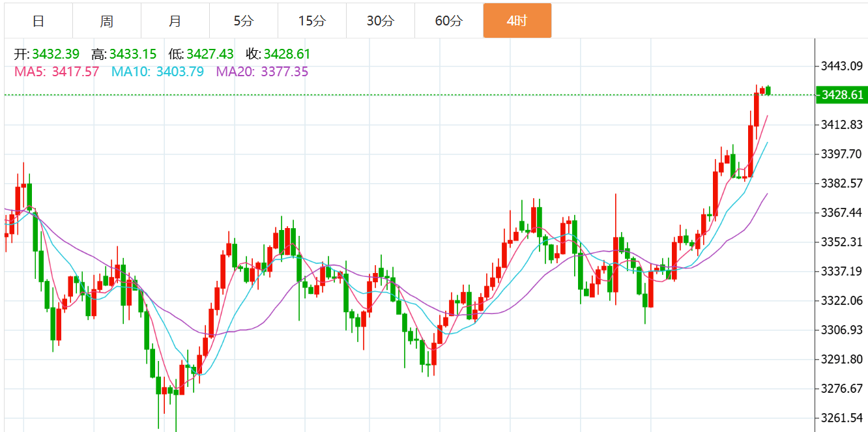Switch to the 日 daily chart tab
Image resolution: width=868 pixels, height=432 pixels.
(38, 21)
